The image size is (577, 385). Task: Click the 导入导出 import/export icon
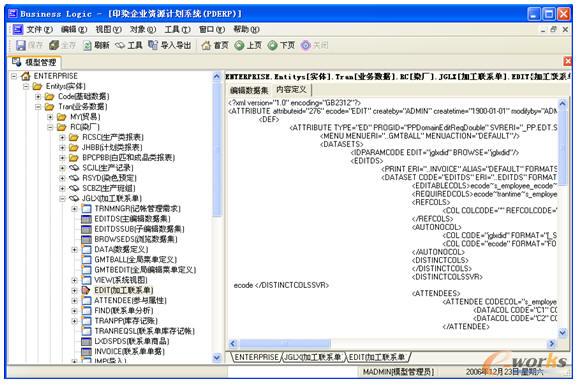tap(153, 45)
